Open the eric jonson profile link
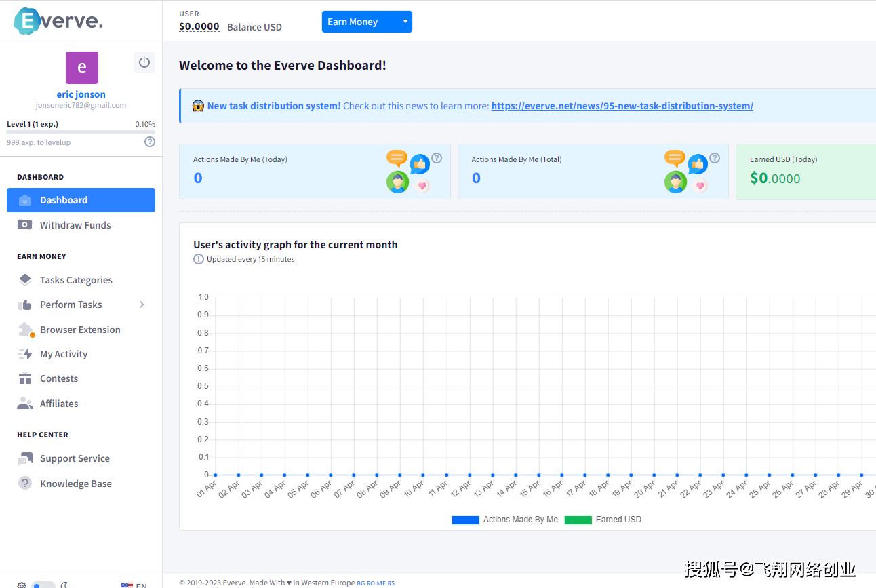Image resolution: width=876 pixels, height=588 pixels. pyautogui.click(x=81, y=94)
